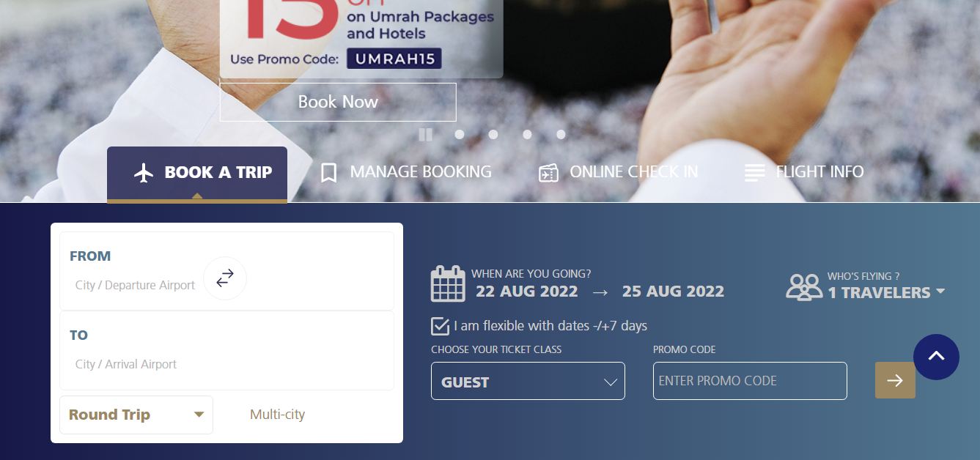The image size is (980, 460).
Task: Open the Manage Booking tab
Action: pyautogui.click(x=406, y=172)
